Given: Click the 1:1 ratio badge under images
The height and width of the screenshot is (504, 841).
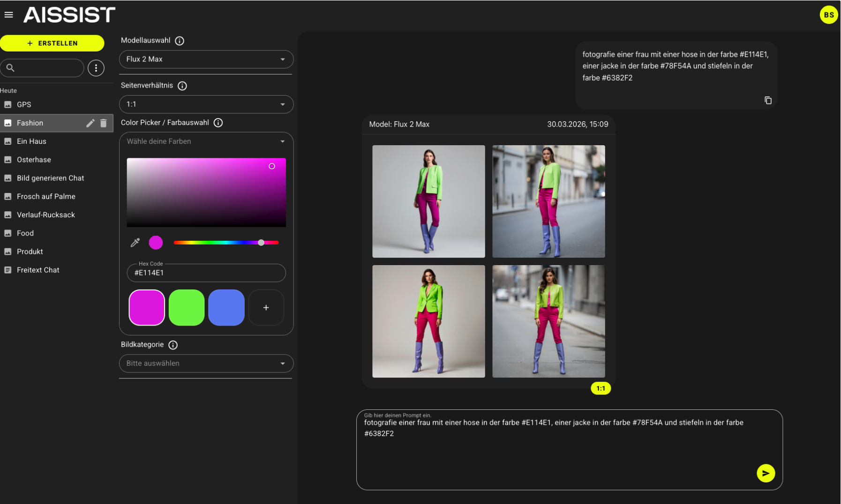Looking at the screenshot, I should (x=601, y=388).
